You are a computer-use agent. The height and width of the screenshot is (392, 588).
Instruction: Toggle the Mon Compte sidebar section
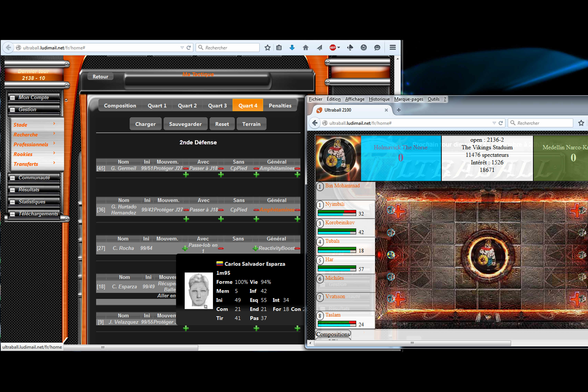(13, 97)
